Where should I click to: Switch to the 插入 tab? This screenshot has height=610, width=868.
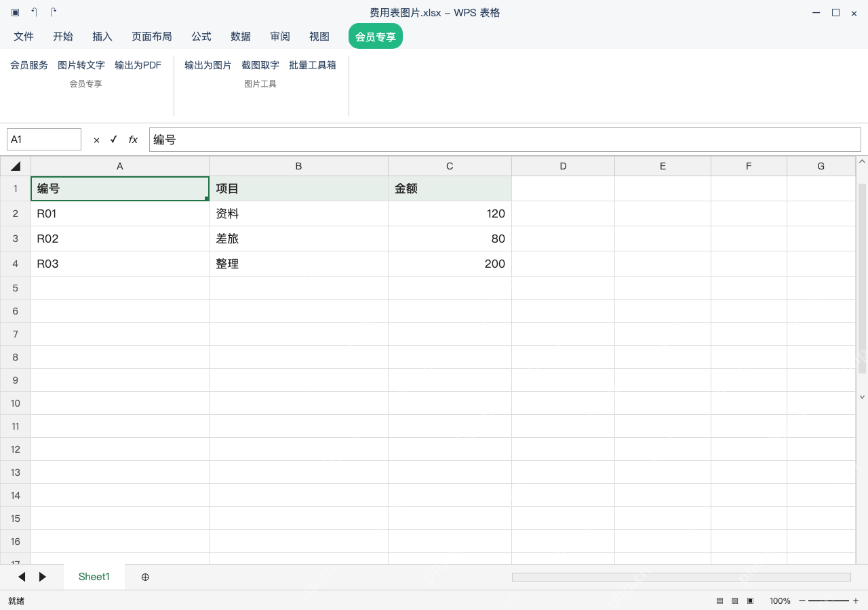(102, 37)
